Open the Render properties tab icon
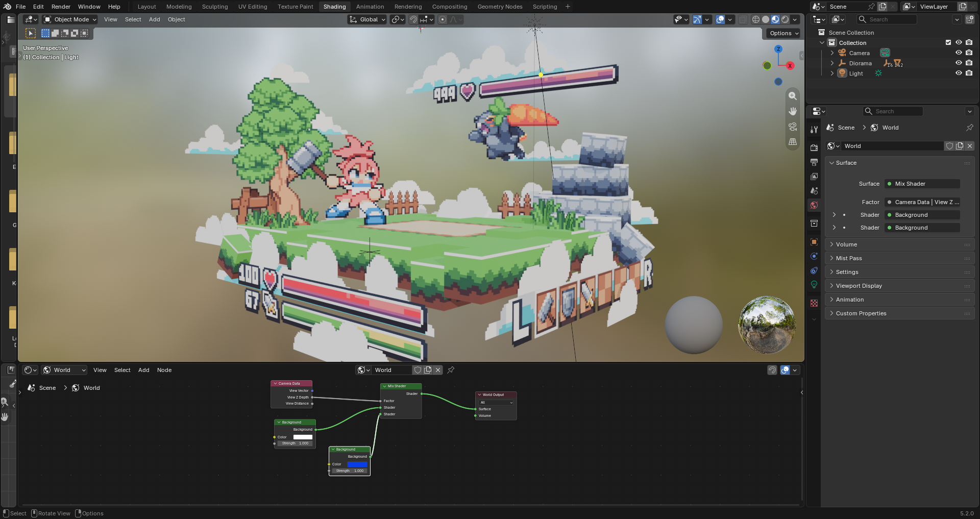Viewport: 980px width, 519px height. [814, 147]
